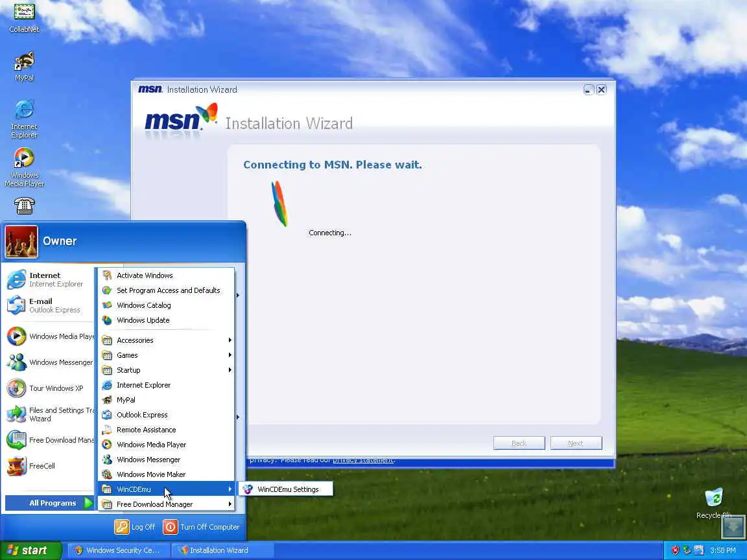This screenshot has width=747, height=560.
Task: Close the MSN Installation Wizard window
Action: (x=601, y=89)
